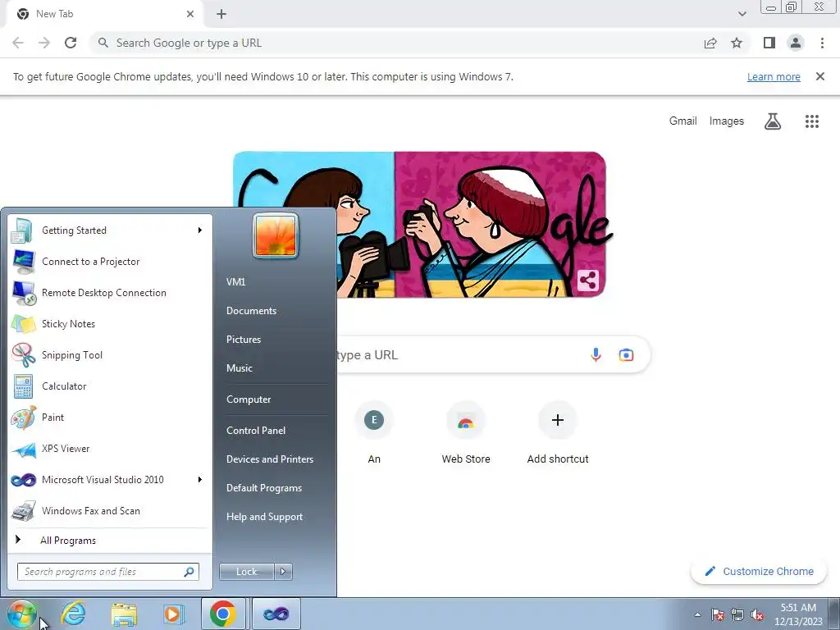840x630 pixels.
Task: Open shutdown options arrow next to Lock
Action: tap(283, 572)
